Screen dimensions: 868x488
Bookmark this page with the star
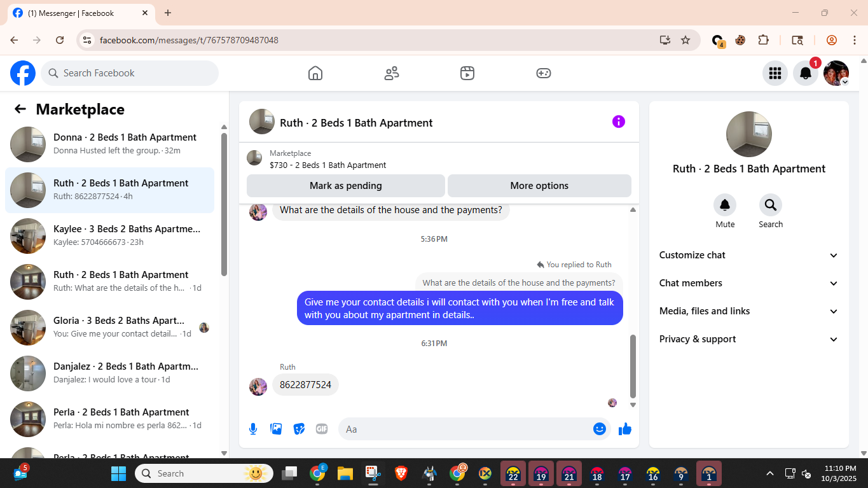pyautogui.click(x=685, y=40)
